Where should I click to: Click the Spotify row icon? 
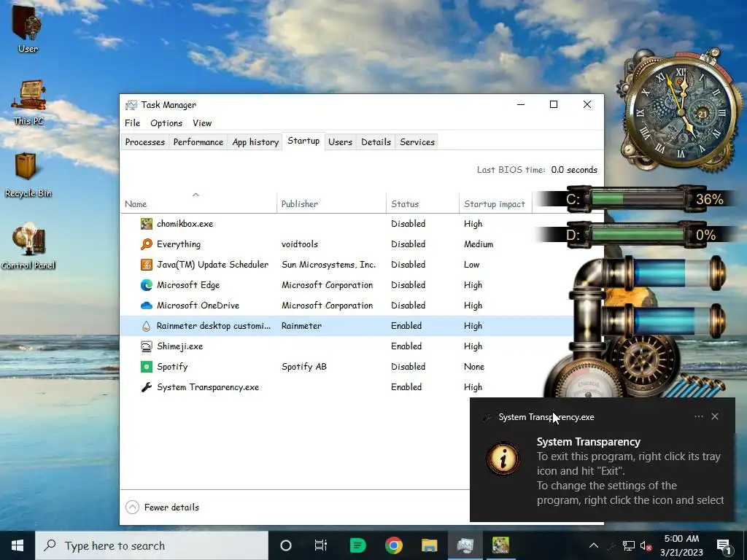tap(146, 367)
